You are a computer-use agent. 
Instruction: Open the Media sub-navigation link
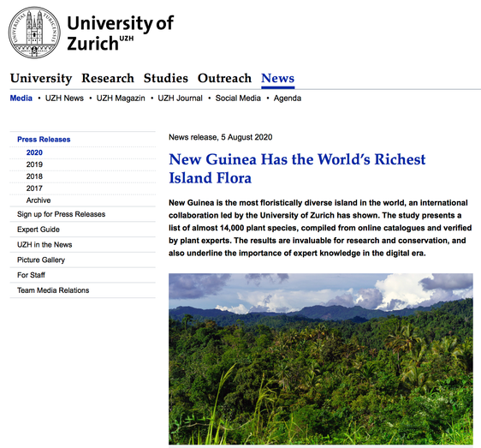(x=21, y=98)
